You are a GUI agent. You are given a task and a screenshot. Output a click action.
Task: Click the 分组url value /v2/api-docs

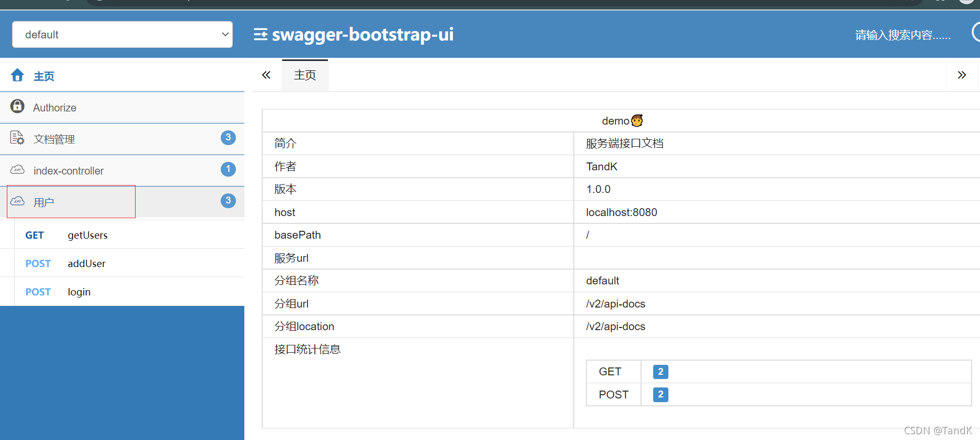click(x=615, y=304)
